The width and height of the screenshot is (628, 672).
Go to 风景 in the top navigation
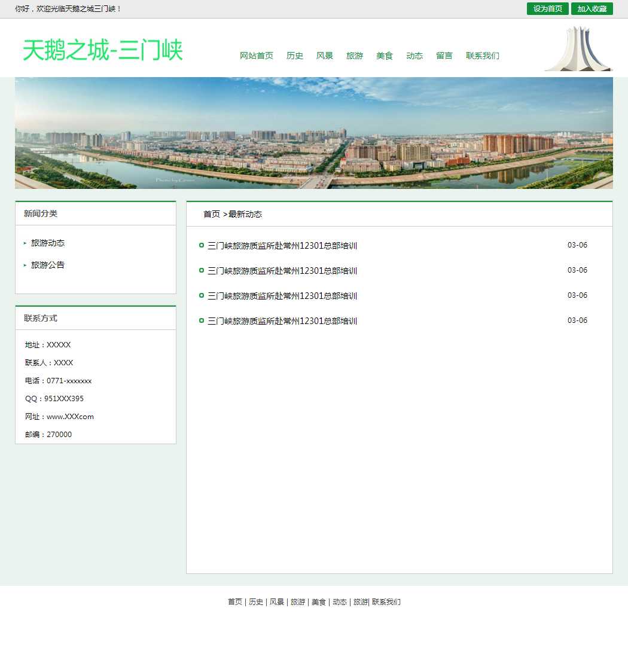click(x=324, y=56)
